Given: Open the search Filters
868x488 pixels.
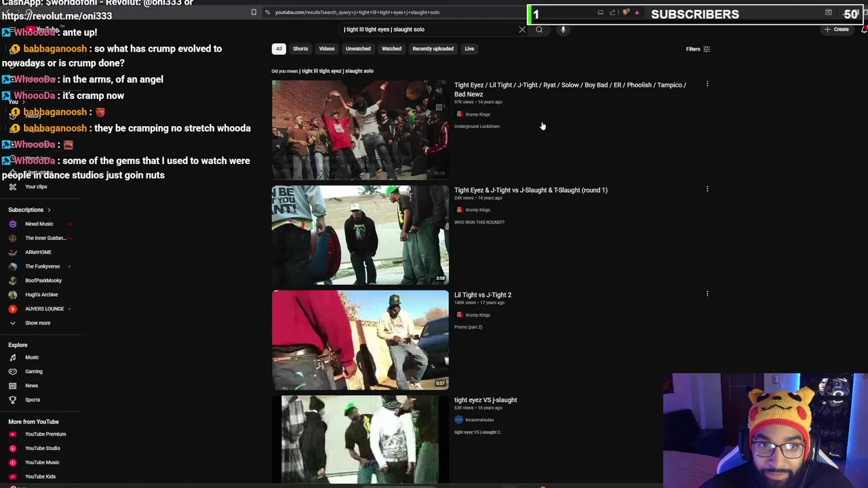Looking at the screenshot, I should 698,49.
